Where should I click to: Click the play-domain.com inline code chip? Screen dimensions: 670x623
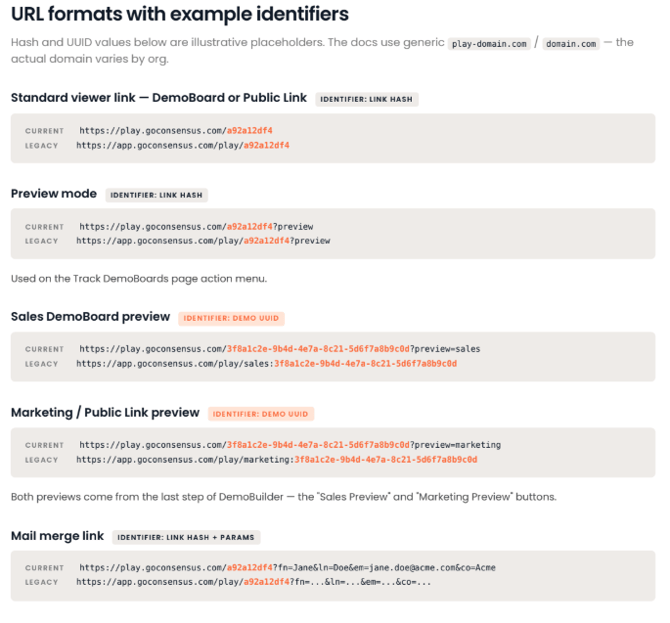(x=489, y=44)
